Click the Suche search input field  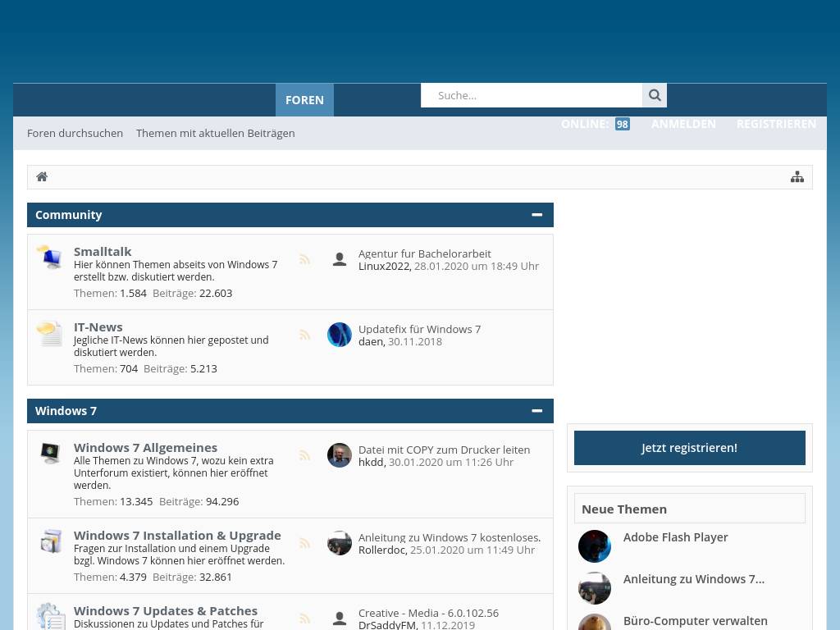tap(532, 95)
